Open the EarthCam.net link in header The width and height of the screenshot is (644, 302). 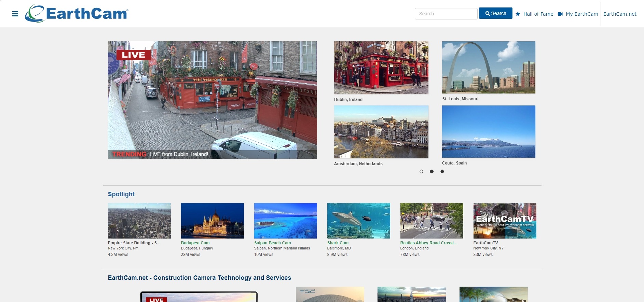[x=620, y=14]
